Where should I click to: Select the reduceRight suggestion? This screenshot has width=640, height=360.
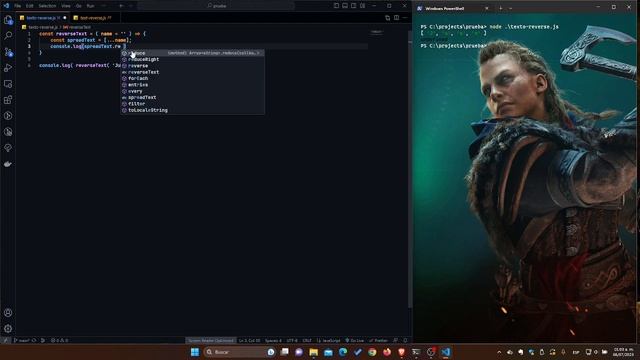192,60
